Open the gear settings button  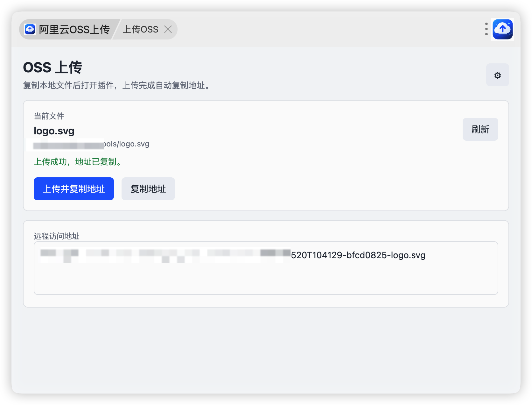(x=497, y=75)
